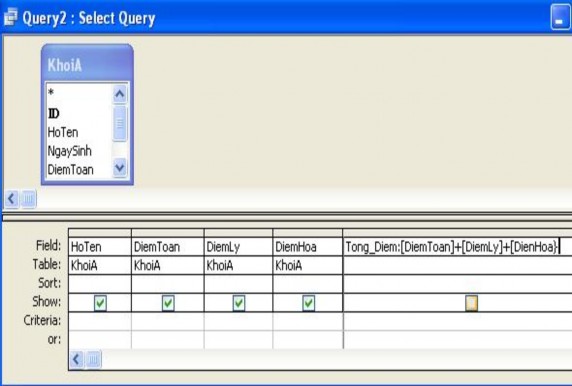Click the Sort cell for HoTen column
The width and height of the screenshot is (572, 386).
click(100, 284)
